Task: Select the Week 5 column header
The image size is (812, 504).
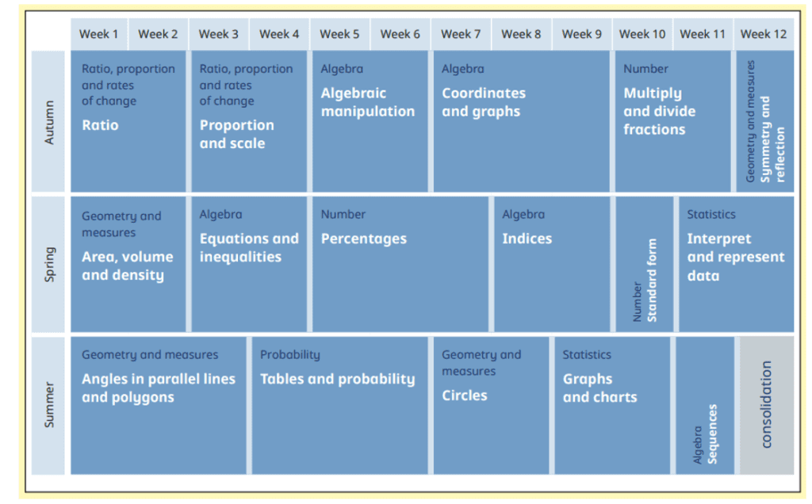Action: [x=339, y=34]
